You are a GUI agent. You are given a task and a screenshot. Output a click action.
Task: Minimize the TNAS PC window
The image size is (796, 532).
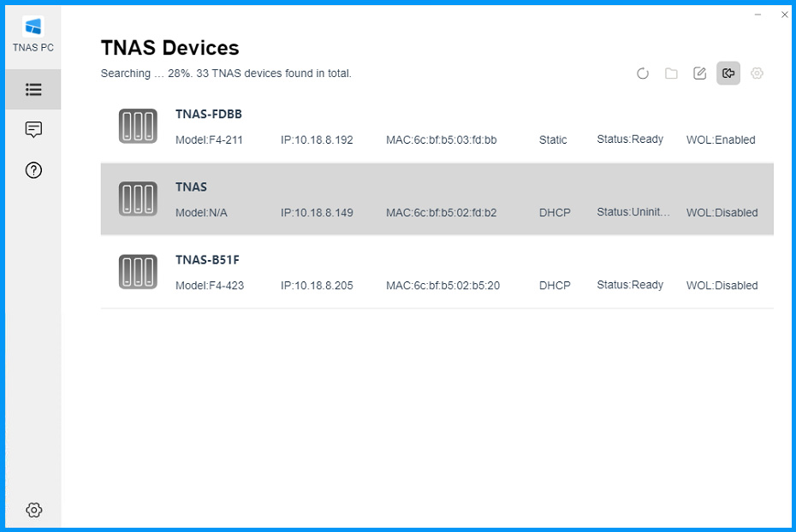tap(757, 15)
